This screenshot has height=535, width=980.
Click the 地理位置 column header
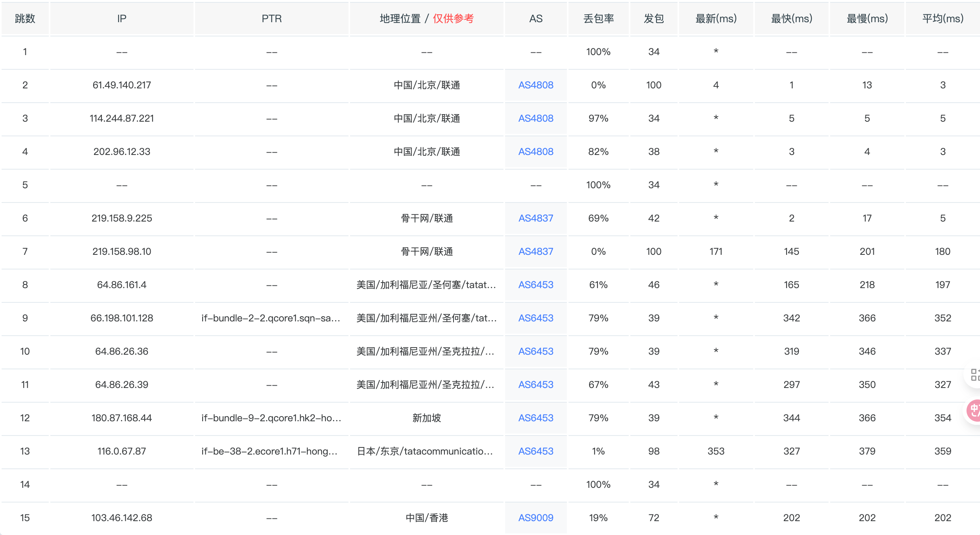[x=400, y=19]
